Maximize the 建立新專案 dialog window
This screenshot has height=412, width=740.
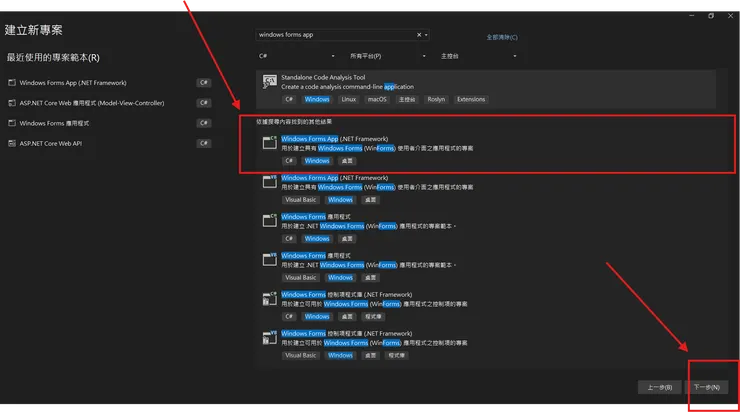click(x=711, y=16)
